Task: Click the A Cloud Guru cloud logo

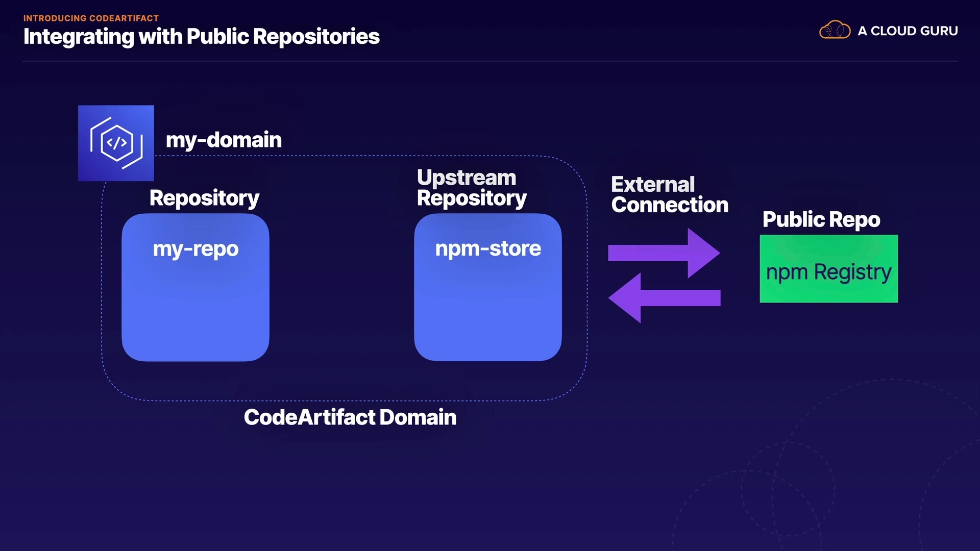Action: coord(835,30)
